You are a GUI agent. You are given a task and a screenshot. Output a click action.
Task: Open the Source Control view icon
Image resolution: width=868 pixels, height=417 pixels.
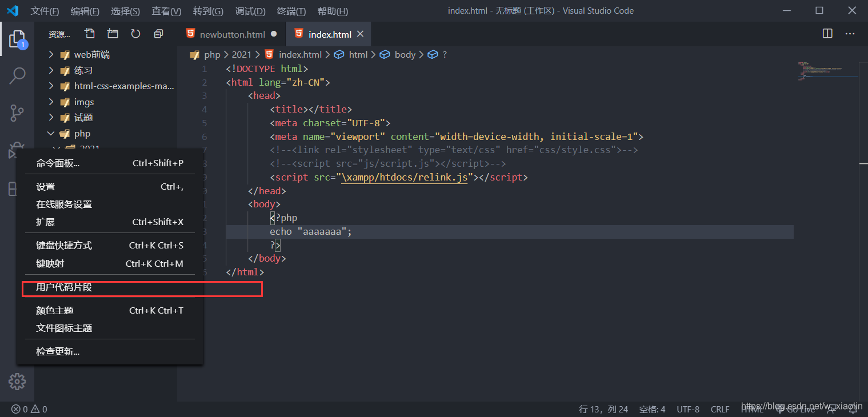[x=17, y=113]
